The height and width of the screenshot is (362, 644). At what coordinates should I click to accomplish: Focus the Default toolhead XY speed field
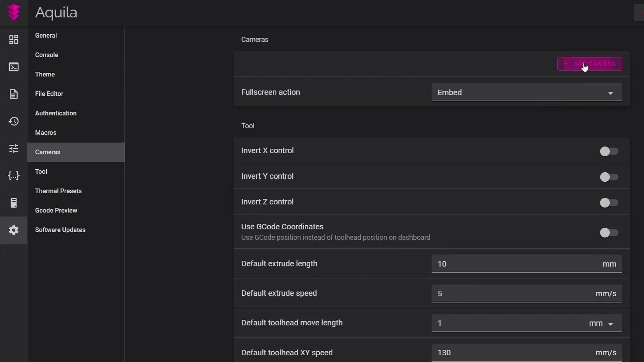click(513, 353)
